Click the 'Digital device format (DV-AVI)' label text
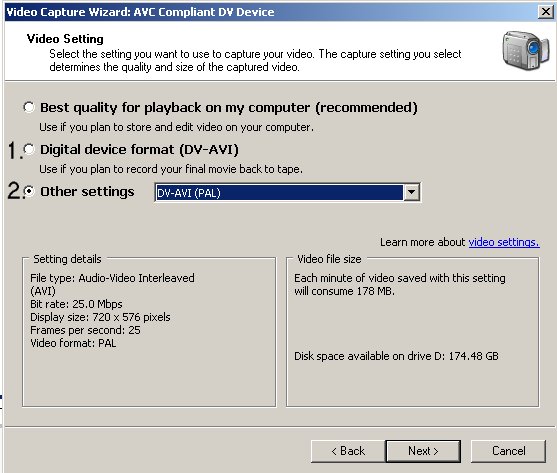557x473 pixels. click(139, 149)
